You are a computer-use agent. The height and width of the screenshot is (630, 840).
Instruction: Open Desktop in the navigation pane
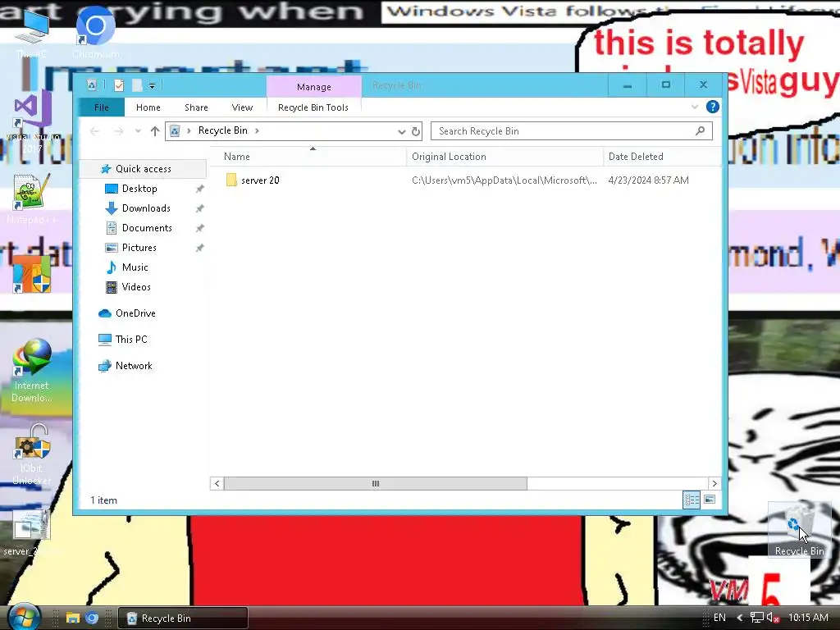click(x=139, y=189)
